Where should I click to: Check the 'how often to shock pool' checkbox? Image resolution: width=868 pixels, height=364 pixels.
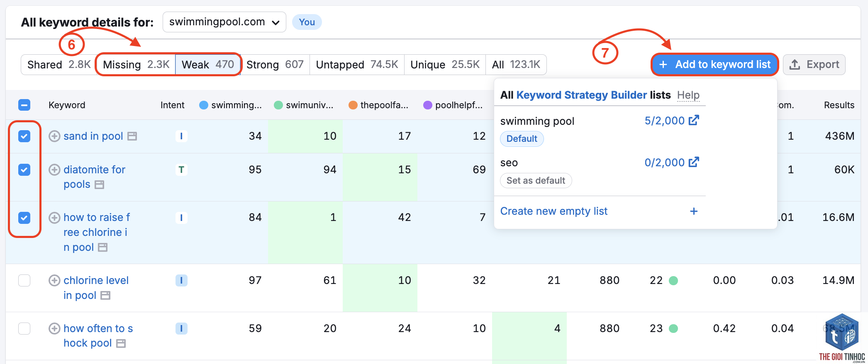click(24, 329)
